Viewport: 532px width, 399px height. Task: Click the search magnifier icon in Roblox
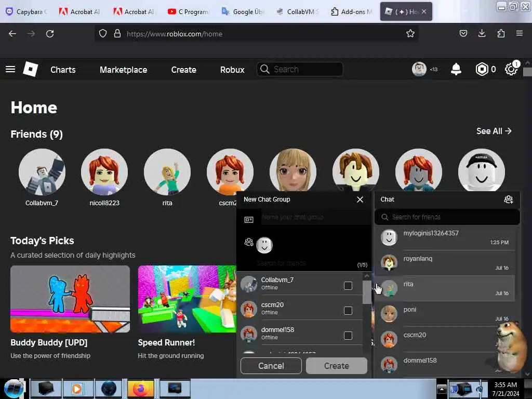coord(264,69)
